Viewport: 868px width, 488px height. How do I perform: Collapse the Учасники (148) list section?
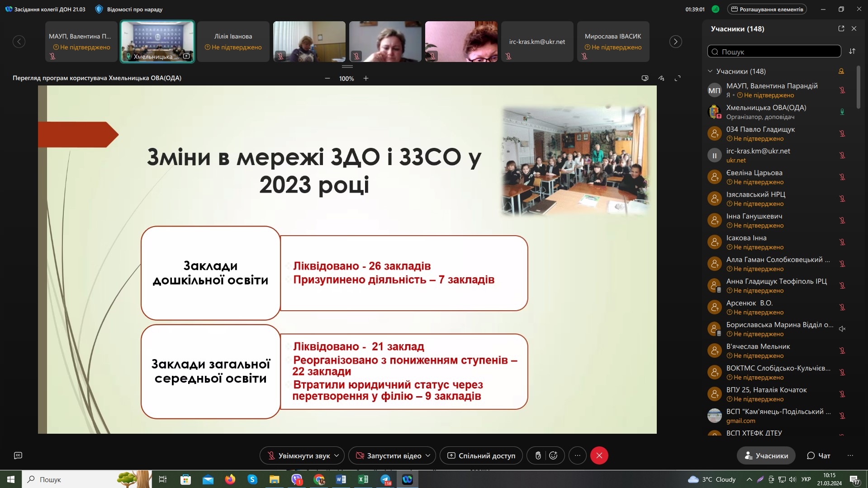click(x=710, y=71)
